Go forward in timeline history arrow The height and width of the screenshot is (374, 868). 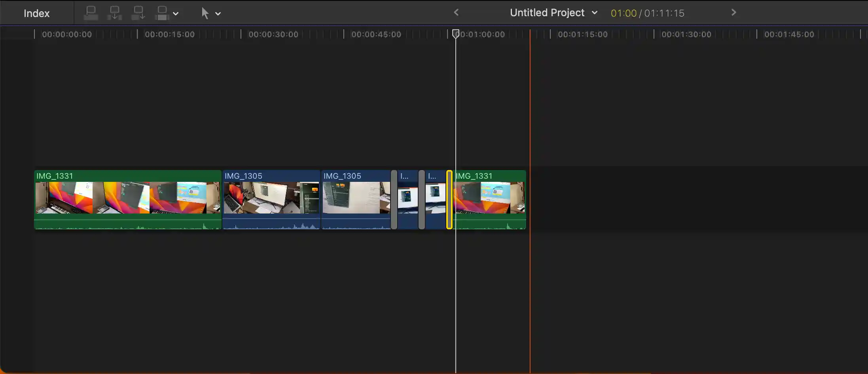pyautogui.click(x=733, y=12)
